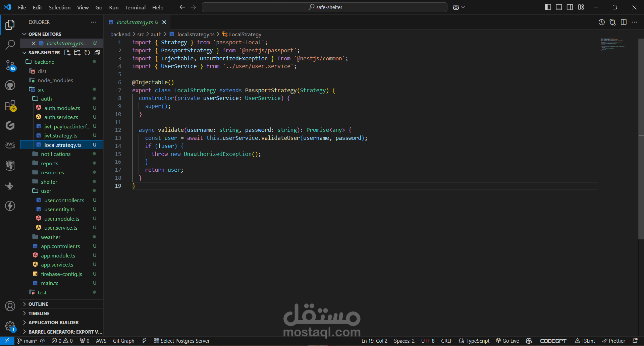The height and width of the screenshot is (346, 644).
Task: Open the GitHub view in activity bar
Action: (x=10, y=85)
